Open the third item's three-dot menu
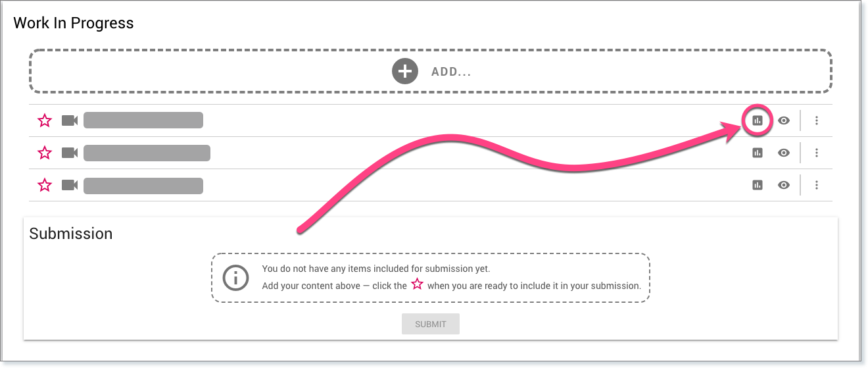 817,185
